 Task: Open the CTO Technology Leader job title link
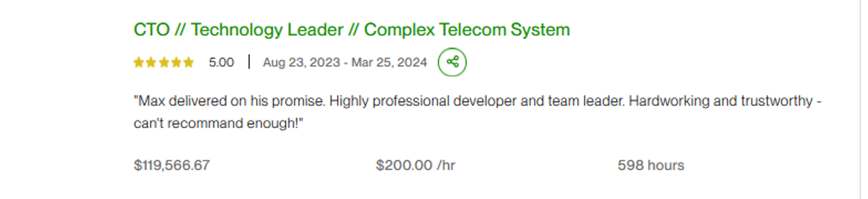[x=352, y=29]
